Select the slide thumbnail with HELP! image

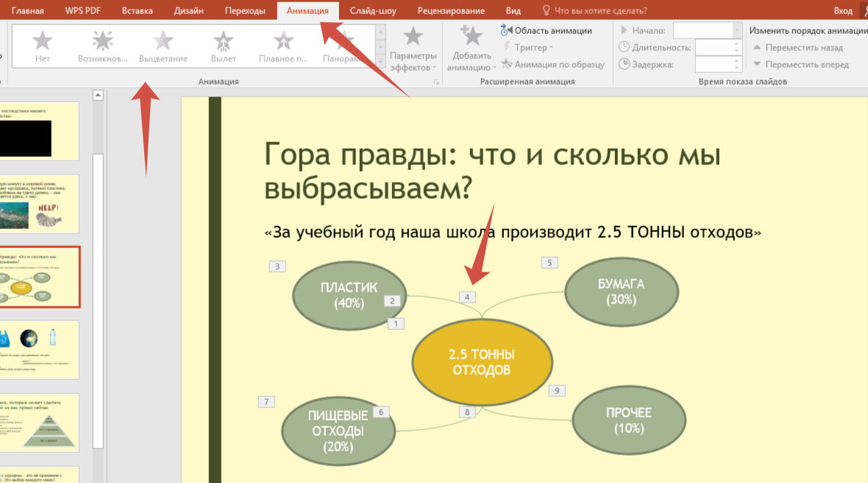click(40, 204)
